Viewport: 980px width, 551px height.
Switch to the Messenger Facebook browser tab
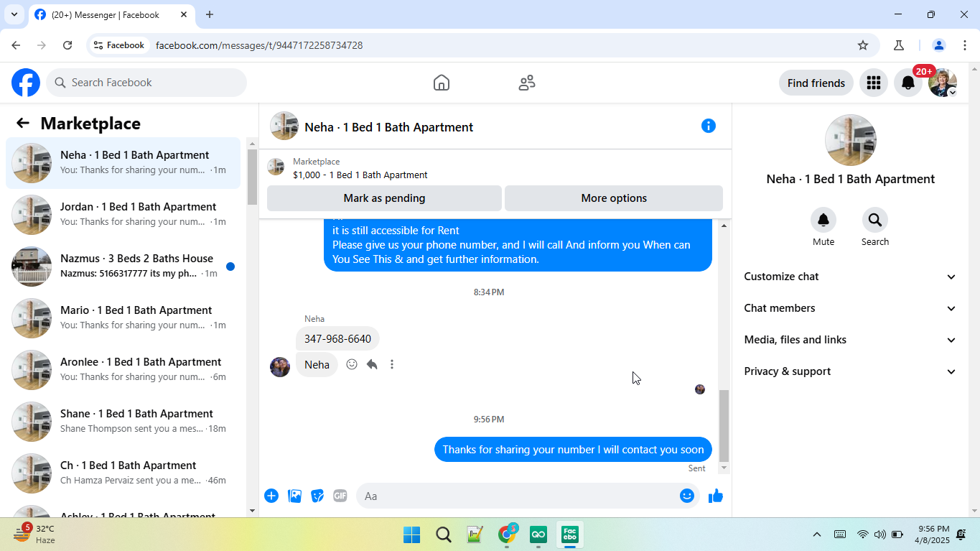coord(111,14)
